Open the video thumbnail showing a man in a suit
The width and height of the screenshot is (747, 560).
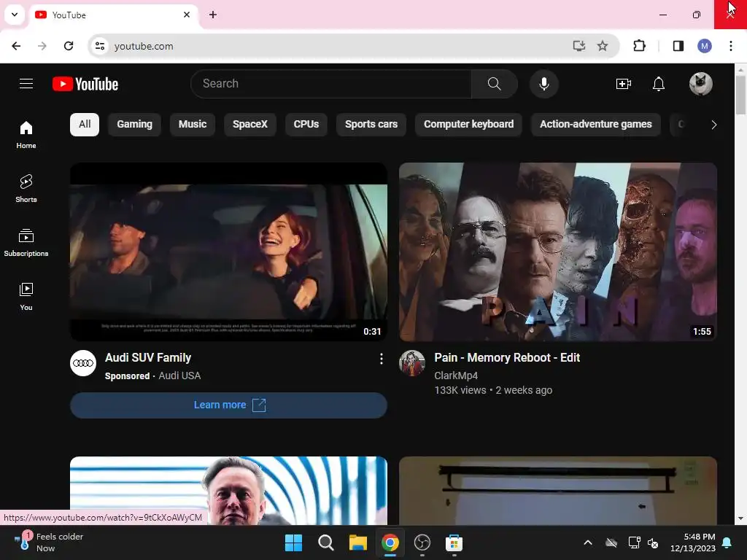coord(228,491)
